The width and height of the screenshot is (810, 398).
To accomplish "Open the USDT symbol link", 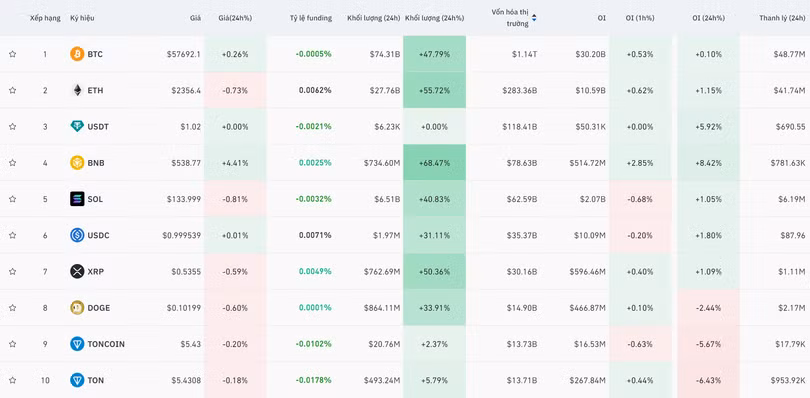I will [x=98, y=126].
